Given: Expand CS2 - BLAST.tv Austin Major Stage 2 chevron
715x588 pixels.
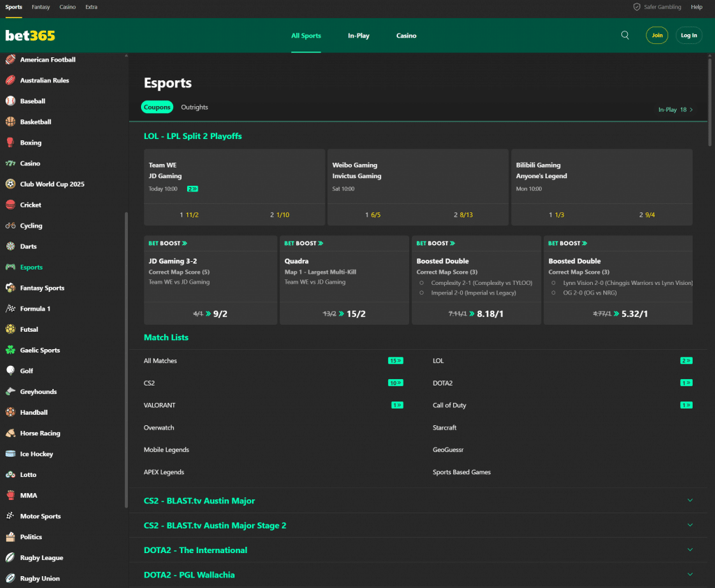Looking at the screenshot, I should click(x=690, y=525).
